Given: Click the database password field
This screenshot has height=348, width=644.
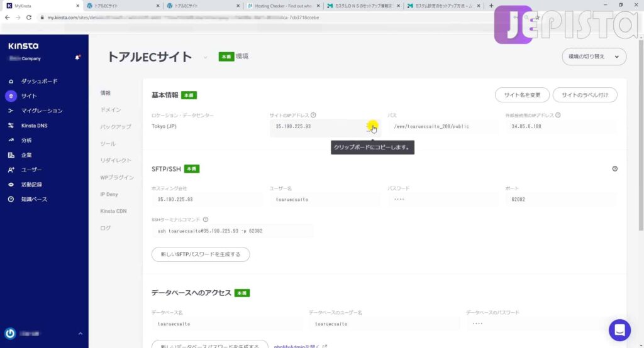Looking at the screenshot, I should [x=541, y=324].
